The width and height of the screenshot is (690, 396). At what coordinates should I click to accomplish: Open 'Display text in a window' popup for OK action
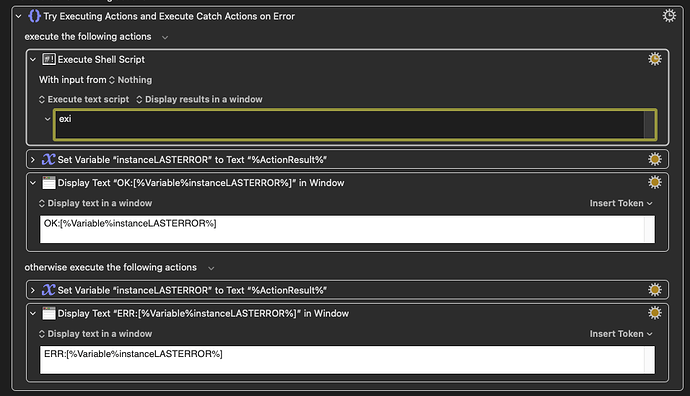[95, 203]
